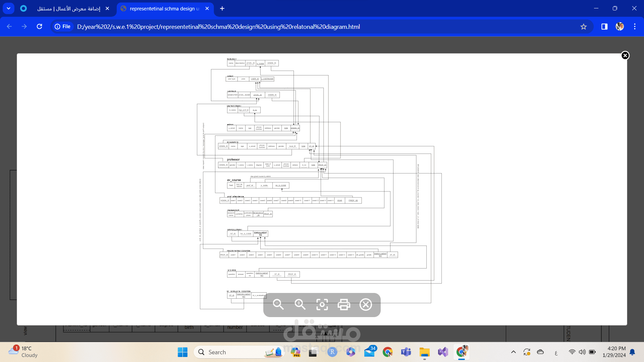
Task: Switch to the مستقل portfolio tab
Action: (x=69, y=9)
